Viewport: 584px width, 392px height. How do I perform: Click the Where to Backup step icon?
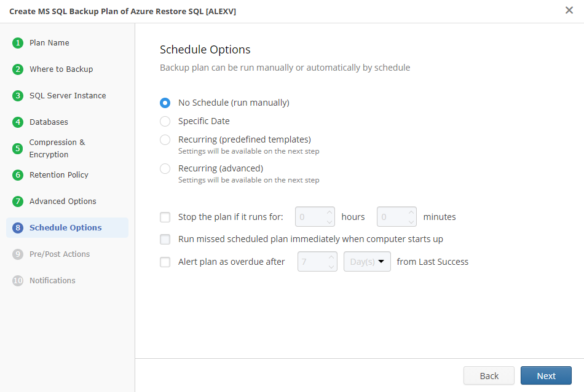[17, 69]
